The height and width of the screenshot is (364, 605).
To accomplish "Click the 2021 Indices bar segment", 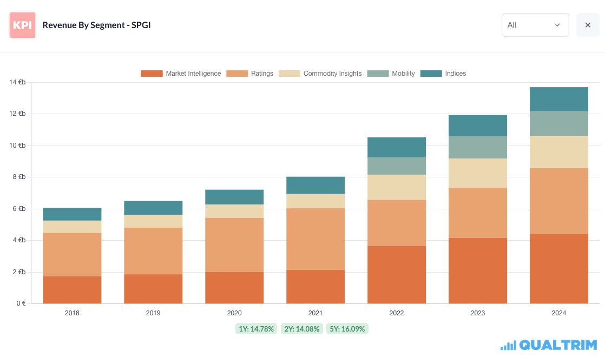I will point(315,185).
